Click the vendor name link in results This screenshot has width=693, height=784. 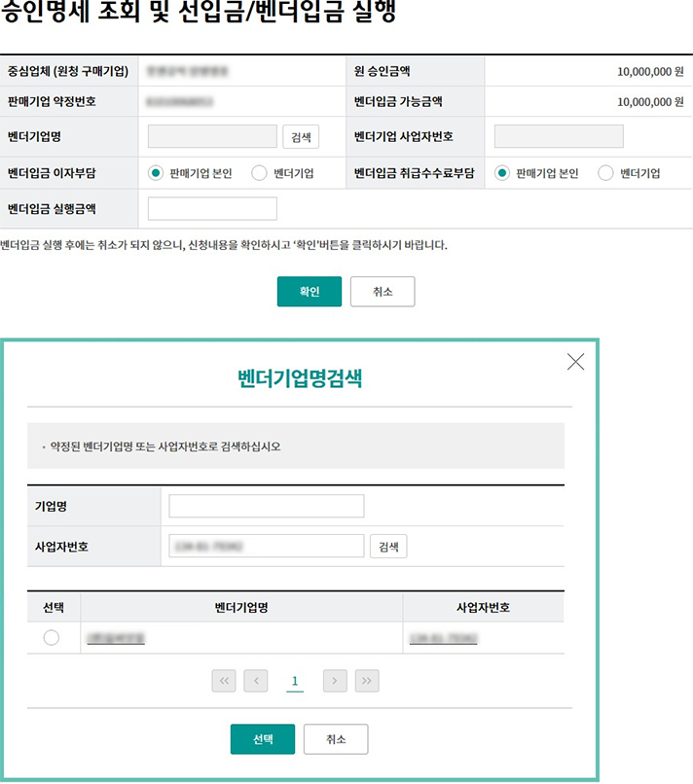coord(116,638)
